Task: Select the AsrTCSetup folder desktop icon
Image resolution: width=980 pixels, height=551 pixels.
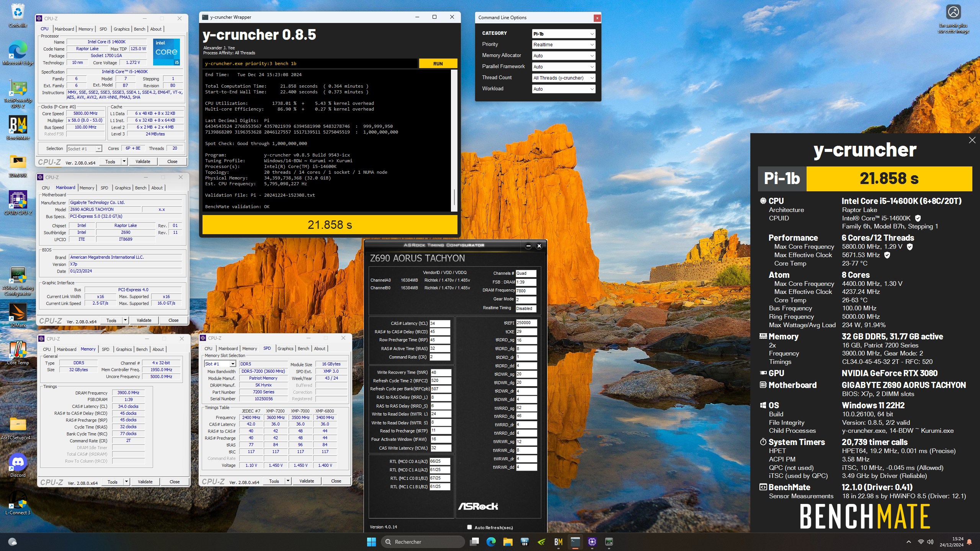Action: point(18,429)
